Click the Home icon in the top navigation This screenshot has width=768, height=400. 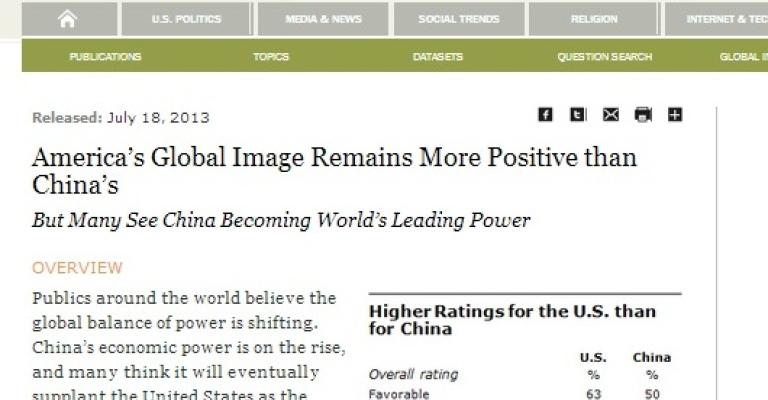pyautogui.click(x=67, y=19)
